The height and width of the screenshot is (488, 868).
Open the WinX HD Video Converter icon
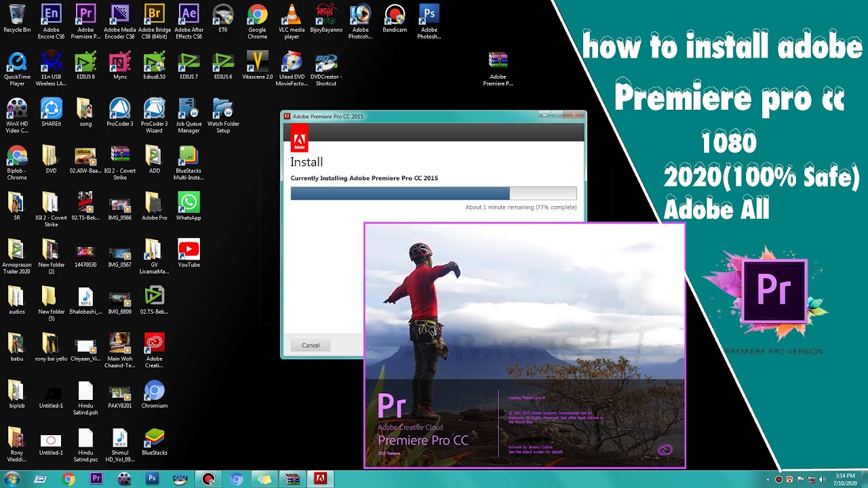pos(17,116)
